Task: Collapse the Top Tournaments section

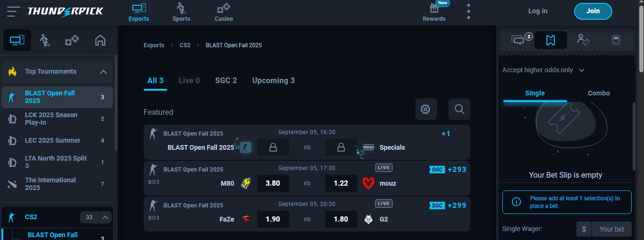Action: (x=103, y=72)
